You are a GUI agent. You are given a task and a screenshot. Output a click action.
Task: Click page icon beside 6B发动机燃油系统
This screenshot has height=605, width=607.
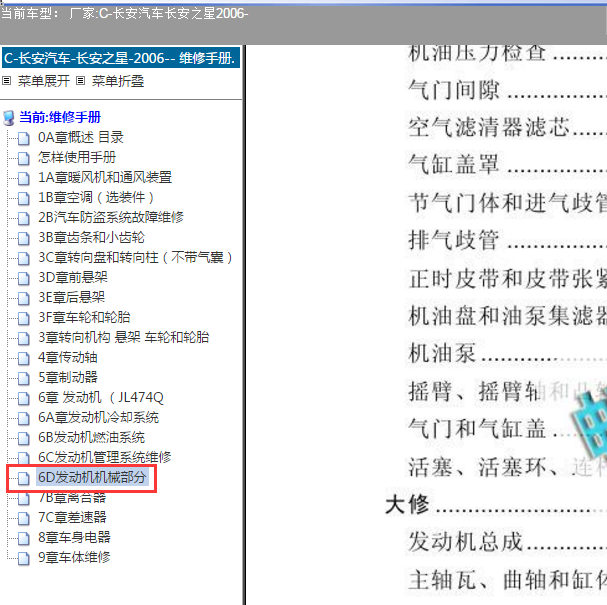(24, 438)
